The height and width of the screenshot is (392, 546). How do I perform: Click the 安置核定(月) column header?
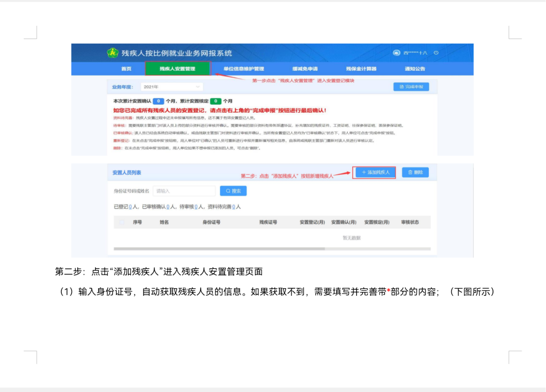tap(377, 222)
